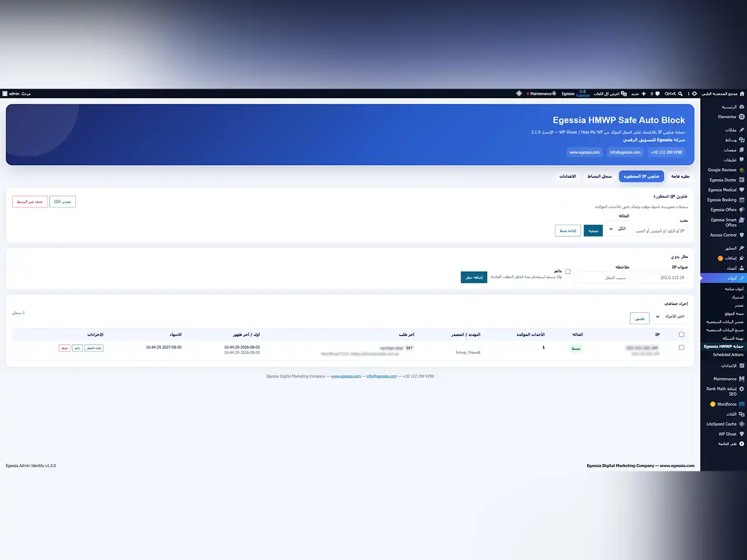This screenshot has height=560, width=747.
Task: Click the Egessia Medical heart icon
Action: pos(742,190)
